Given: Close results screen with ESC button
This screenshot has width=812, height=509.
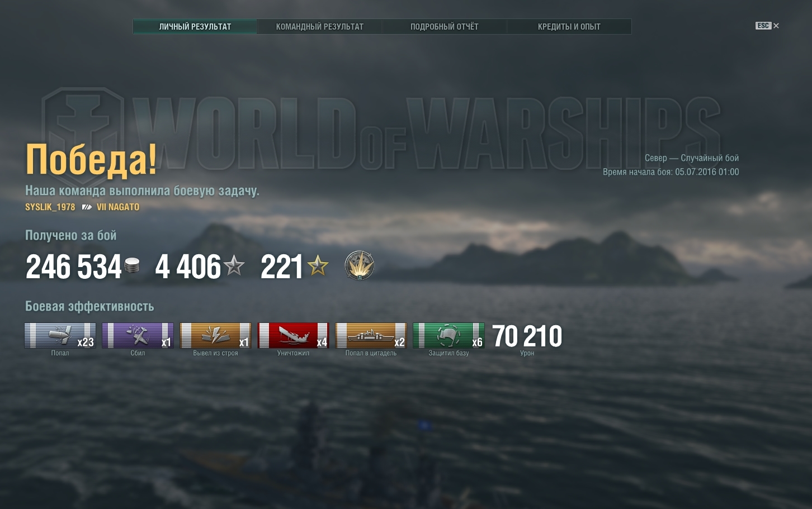Looking at the screenshot, I should [767, 26].
